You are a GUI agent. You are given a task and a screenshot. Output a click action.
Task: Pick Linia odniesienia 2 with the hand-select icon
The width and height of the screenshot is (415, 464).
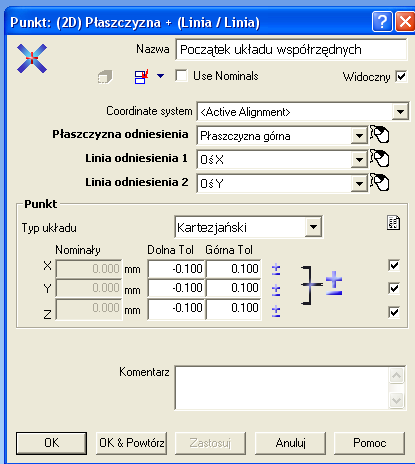tap(380, 182)
